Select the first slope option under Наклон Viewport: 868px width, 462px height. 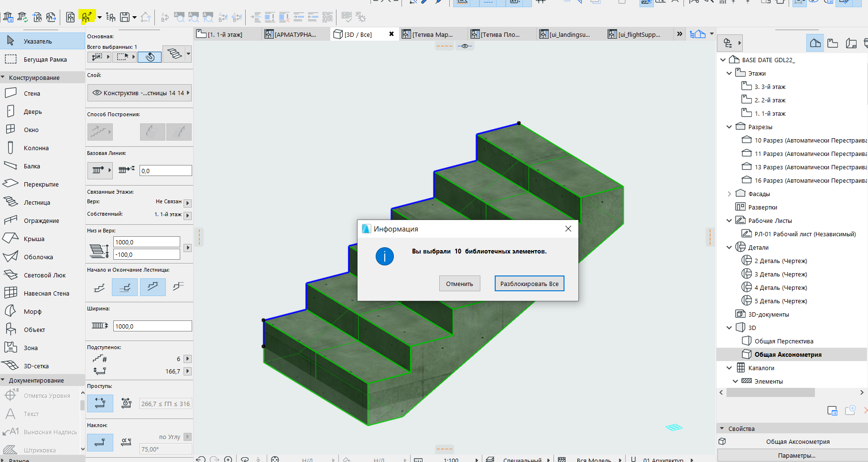pos(100,442)
